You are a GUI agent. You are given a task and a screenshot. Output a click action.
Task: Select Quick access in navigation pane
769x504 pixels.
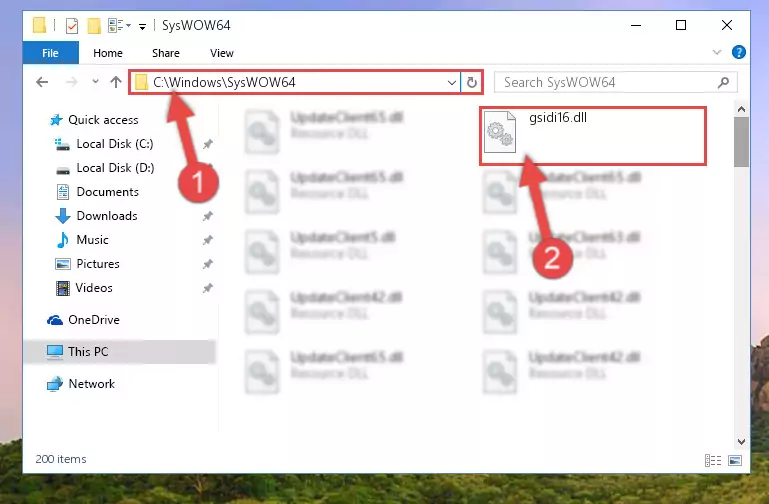(103, 120)
